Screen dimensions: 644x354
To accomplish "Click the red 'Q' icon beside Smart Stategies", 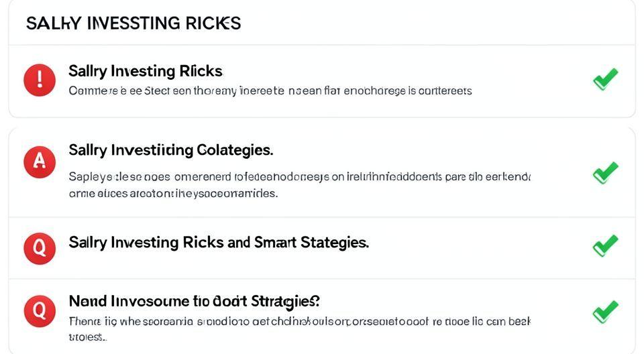I will click(x=40, y=248).
